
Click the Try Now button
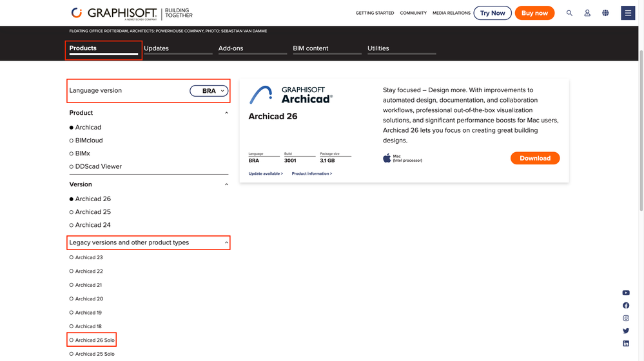493,13
